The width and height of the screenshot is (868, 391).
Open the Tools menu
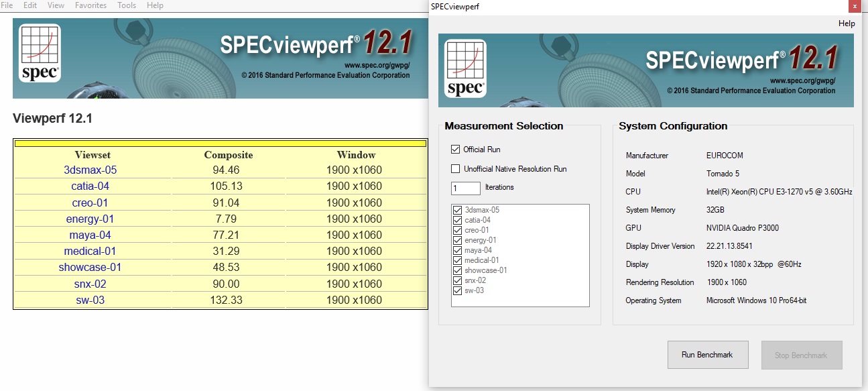(x=127, y=5)
